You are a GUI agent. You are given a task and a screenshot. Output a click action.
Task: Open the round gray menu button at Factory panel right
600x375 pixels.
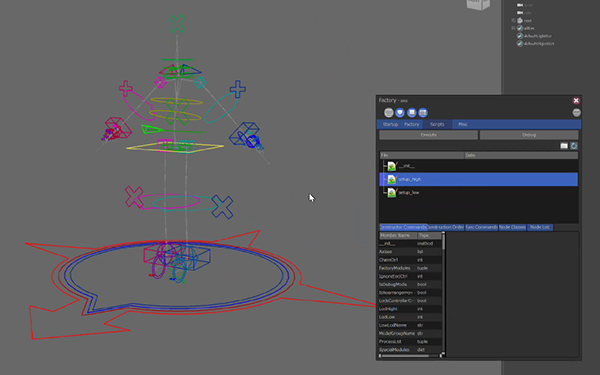pos(576,112)
